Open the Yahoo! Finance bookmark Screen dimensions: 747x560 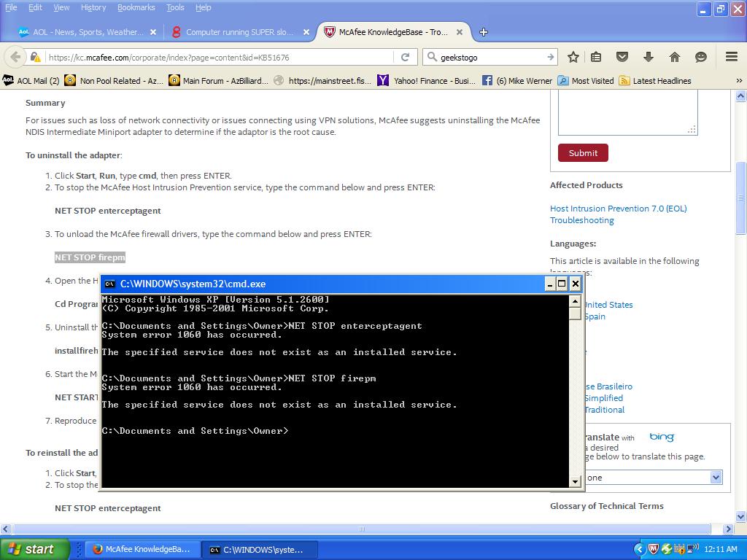pyautogui.click(x=426, y=80)
